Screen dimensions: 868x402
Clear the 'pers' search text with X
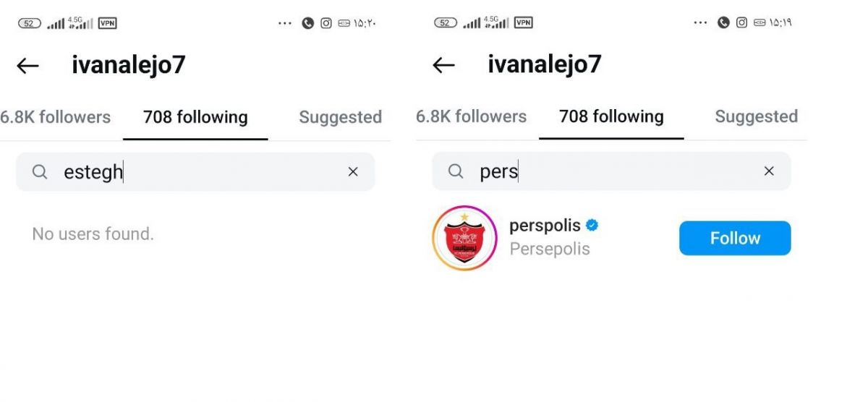click(x=769, y=171)
